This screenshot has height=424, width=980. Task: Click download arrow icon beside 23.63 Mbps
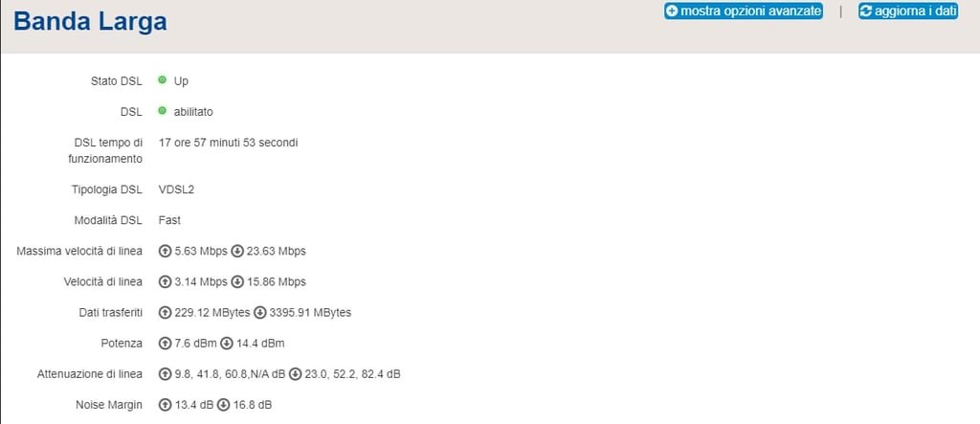[x=237, y=251]
